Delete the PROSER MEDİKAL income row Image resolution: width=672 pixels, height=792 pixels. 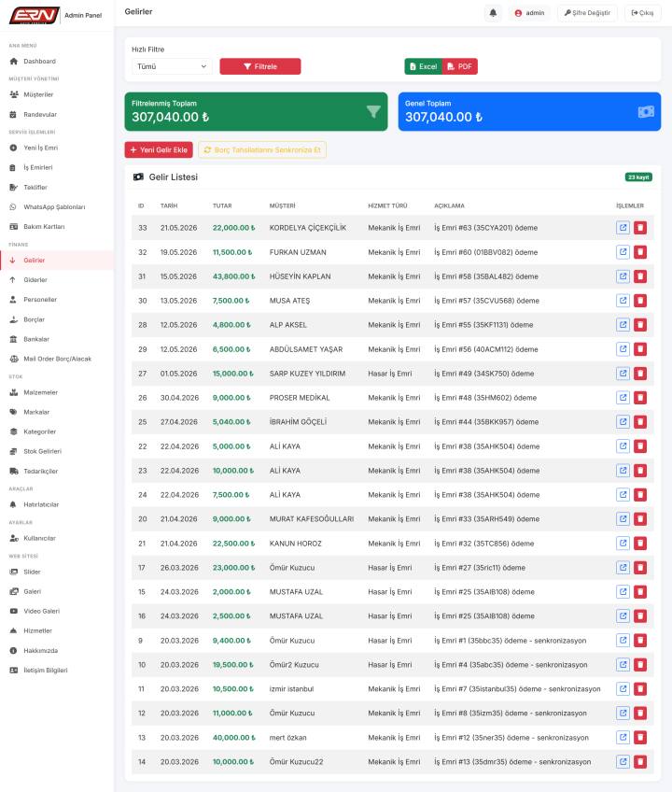pos(640,398)
